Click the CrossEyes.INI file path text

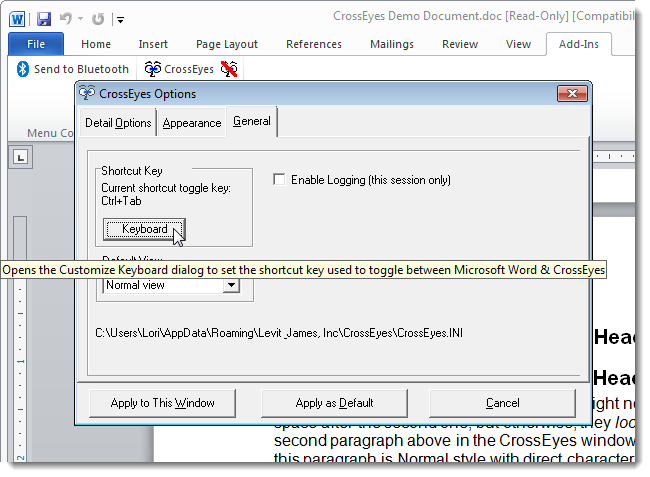click(279, 333)
